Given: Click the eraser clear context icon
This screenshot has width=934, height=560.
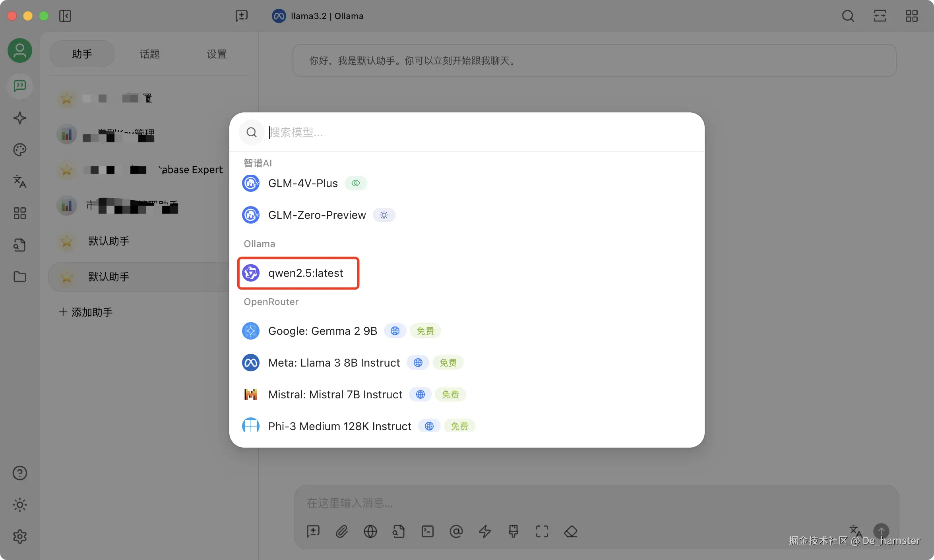Looking at the screenshot, I should tap(571, 531).
